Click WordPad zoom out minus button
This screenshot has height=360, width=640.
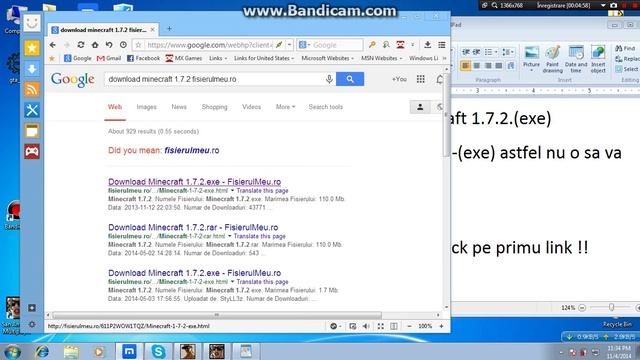(x=582, y=308)
